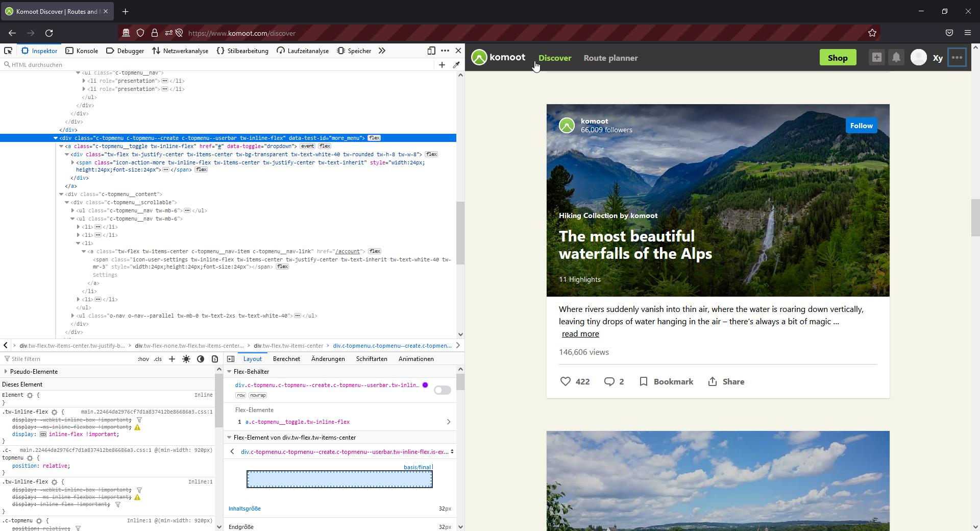Expand the o-nav--parallel ul node
The height and width of the screenshot is (531, 980).
(72, 316)
